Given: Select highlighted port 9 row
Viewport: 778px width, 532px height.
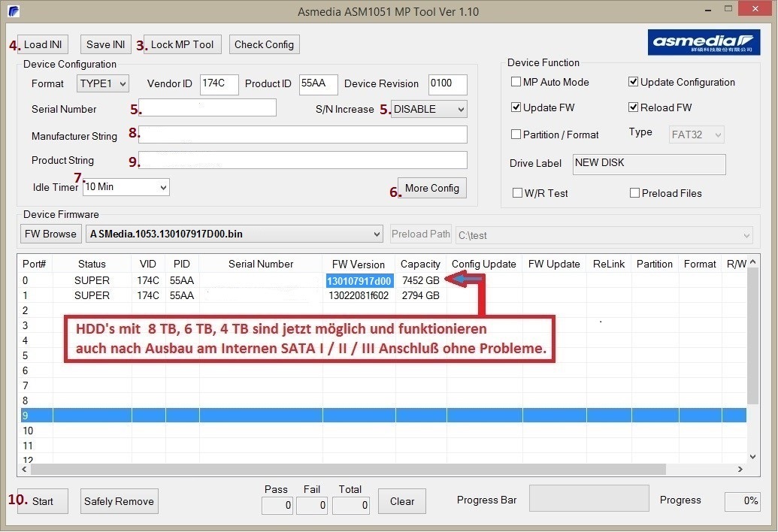Looking at the screenshot, I should (383, 416).
